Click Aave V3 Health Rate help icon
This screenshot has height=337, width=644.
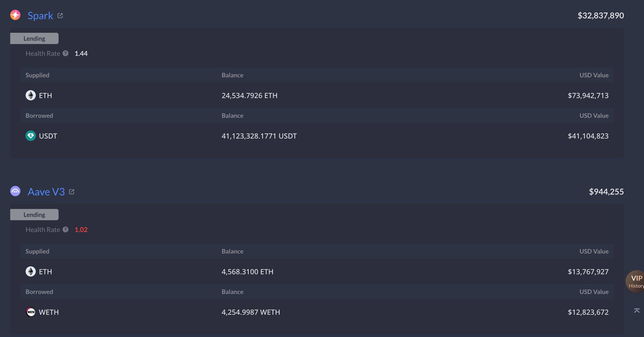pos(65,229)
